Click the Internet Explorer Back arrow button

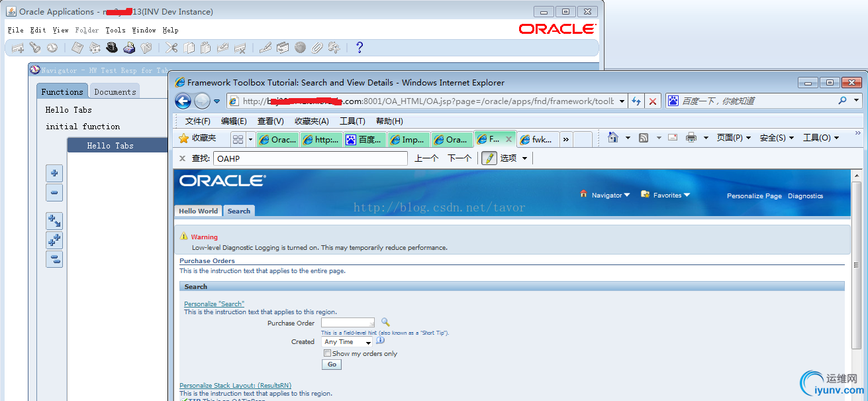point(183,101)
